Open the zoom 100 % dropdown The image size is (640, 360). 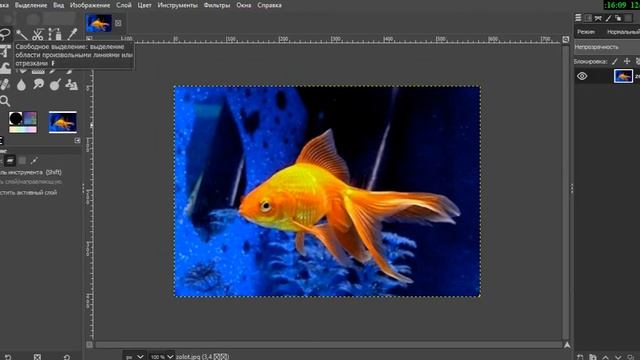[162, 357]
